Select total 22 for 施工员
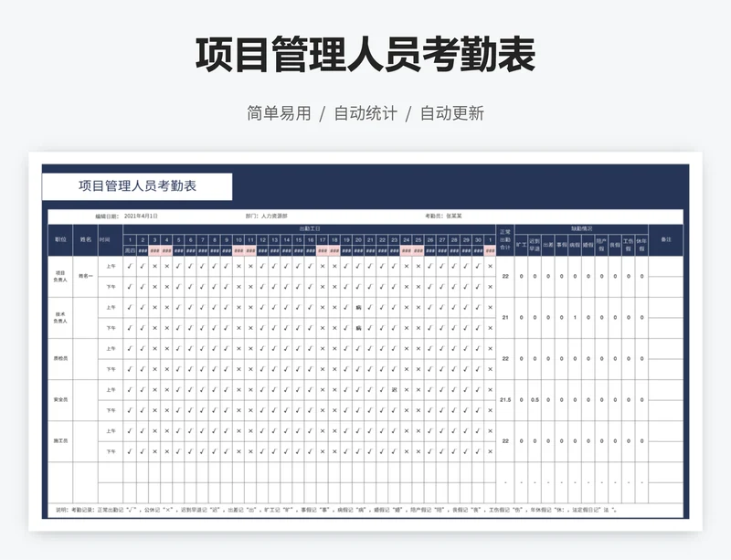 pyautogui.click(x=505, y=440)
